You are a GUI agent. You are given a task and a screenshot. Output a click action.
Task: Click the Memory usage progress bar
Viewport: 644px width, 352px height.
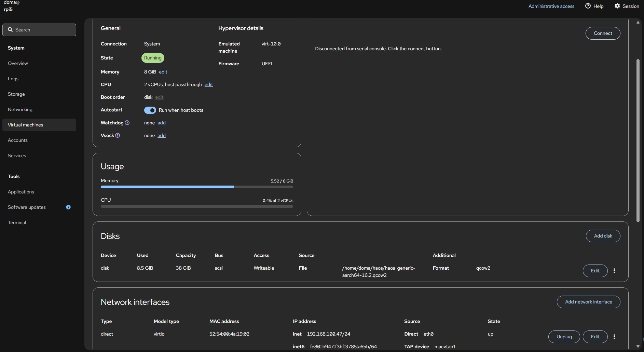[x=196, y=187]
